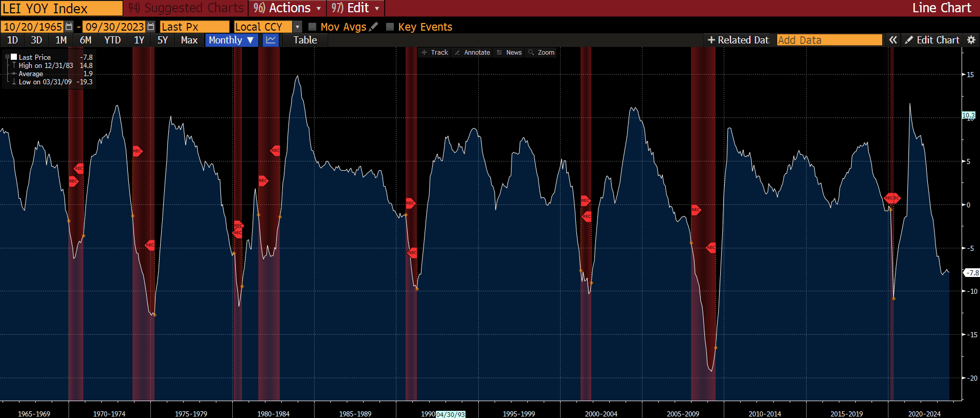Toggle the Last Price legend color box
This screenshot has width=980, height=418.
[14, 57]
